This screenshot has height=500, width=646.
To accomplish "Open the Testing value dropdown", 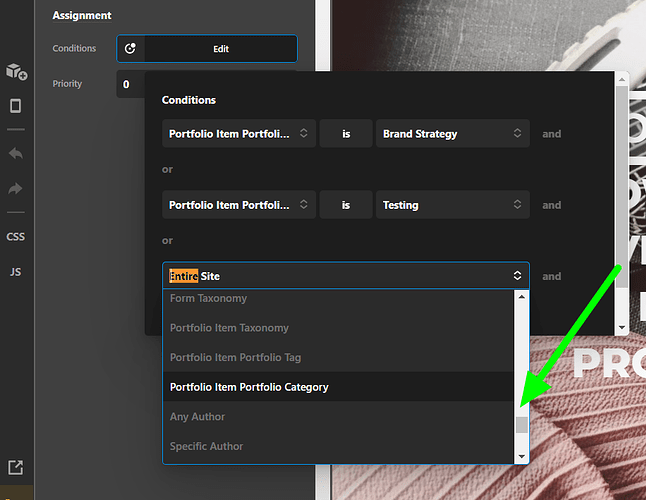I will pyautogui.click(x=452, y=205).
